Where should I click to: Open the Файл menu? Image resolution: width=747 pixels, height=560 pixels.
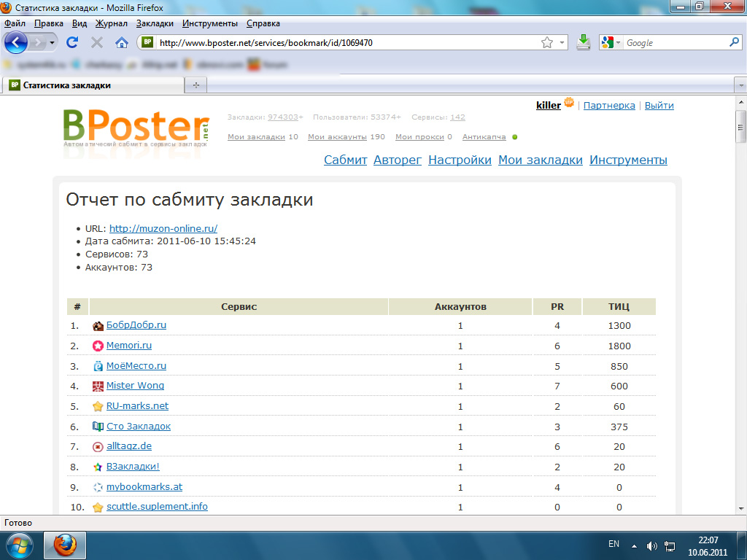tap(15, 23)
